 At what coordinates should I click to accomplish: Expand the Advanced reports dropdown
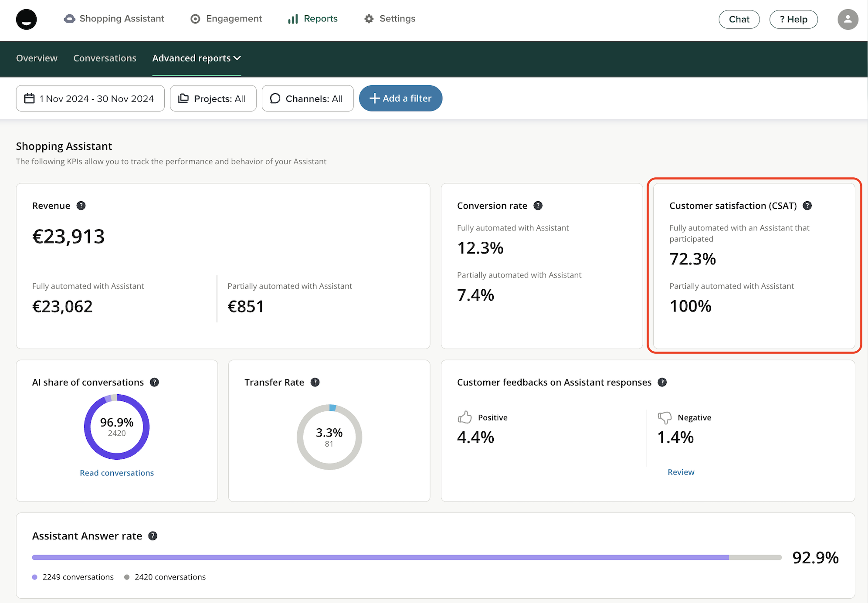click(197, 58)
